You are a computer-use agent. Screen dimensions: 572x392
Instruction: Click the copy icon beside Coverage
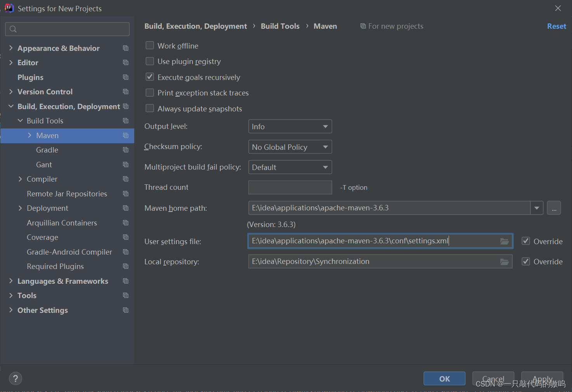[126, 237]
